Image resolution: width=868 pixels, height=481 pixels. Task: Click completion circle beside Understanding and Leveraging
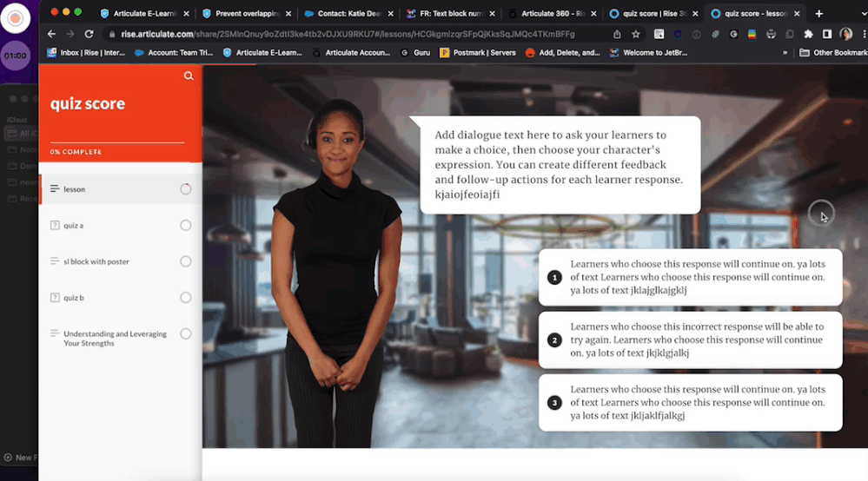pyautogui.click(x=185, y=334)
